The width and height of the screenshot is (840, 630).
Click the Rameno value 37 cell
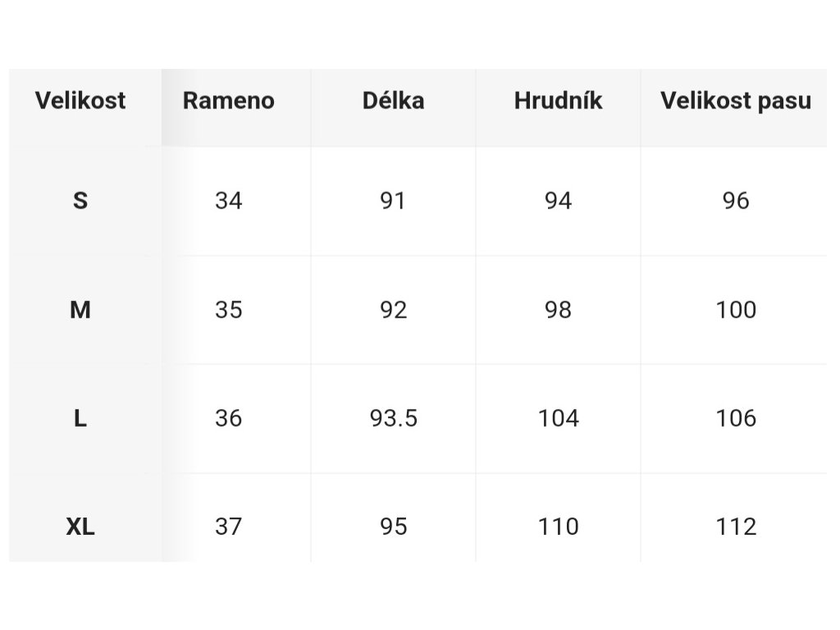[229, 527]
